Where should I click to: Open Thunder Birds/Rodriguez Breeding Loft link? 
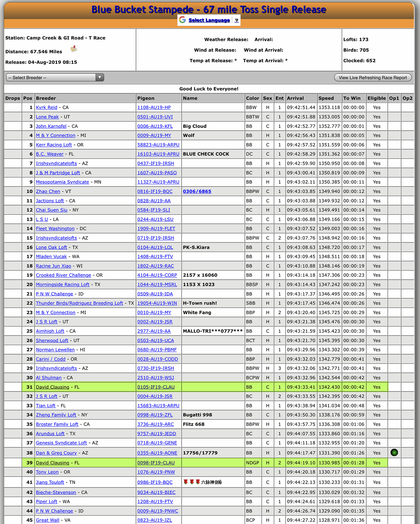tap(79, 303)
